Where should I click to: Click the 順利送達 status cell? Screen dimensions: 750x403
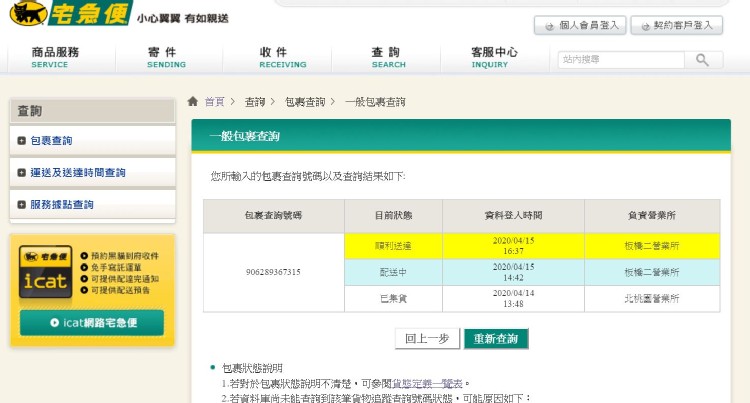pos(393,246)
